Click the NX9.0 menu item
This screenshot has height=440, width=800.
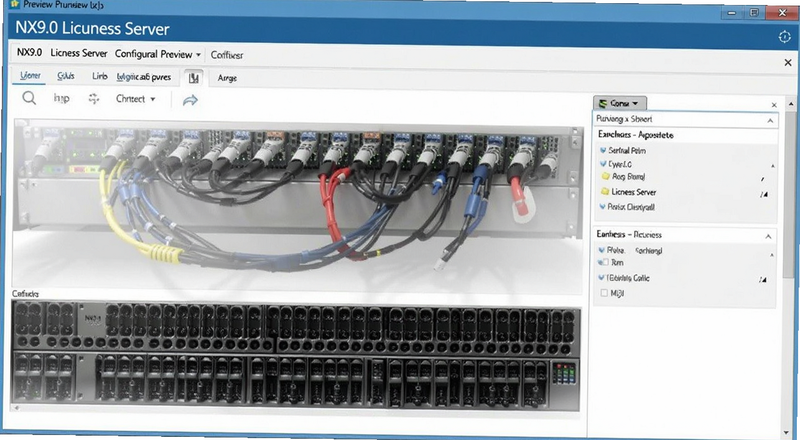(x=29, y=53)
